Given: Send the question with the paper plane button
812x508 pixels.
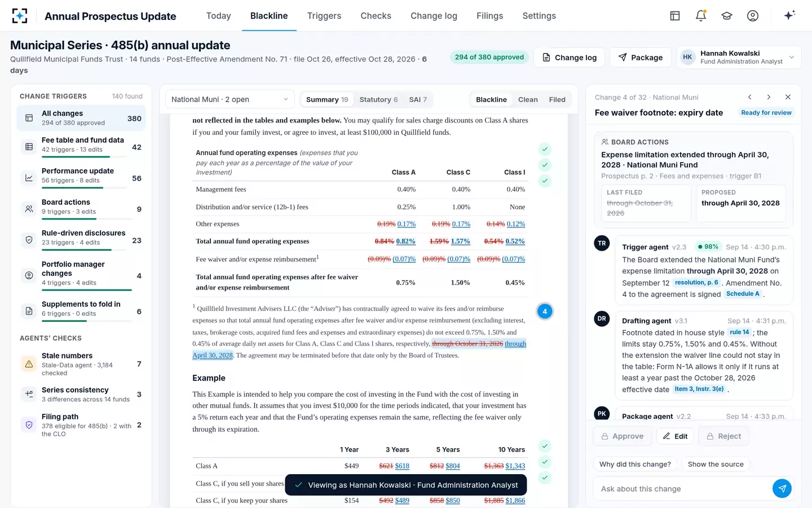Looking at the screenshot, I should tap(782, 489).
